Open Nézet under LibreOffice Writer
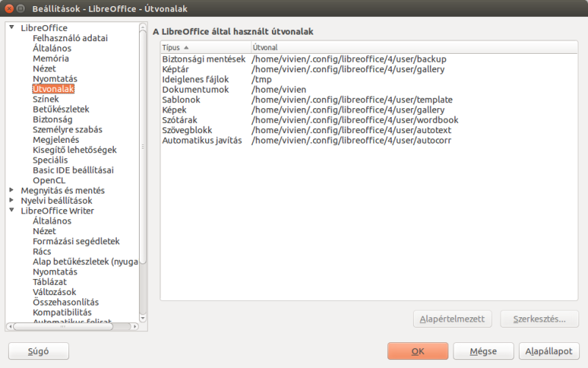The image size is (588, 368). click(x=44, y=230)
